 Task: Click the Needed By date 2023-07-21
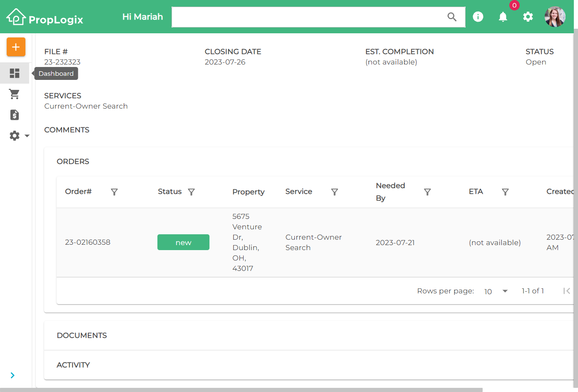pyautogui.click(x=395, y=243)
